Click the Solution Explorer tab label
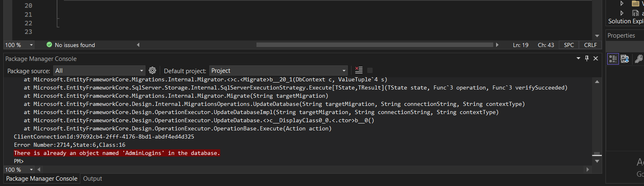644x186 pixels. [625, 21]
